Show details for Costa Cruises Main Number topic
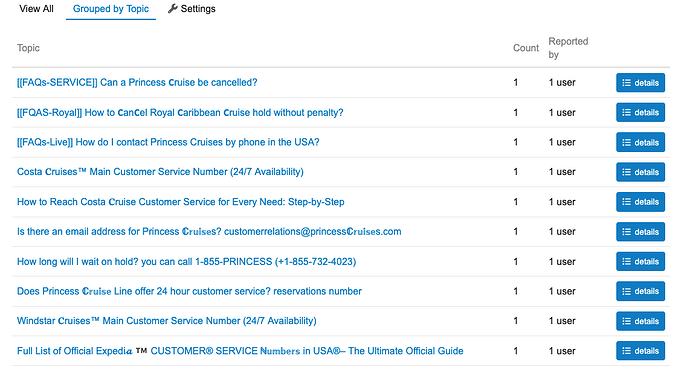The width and height of the screenshot is (690, 370). tap(640, 172)
